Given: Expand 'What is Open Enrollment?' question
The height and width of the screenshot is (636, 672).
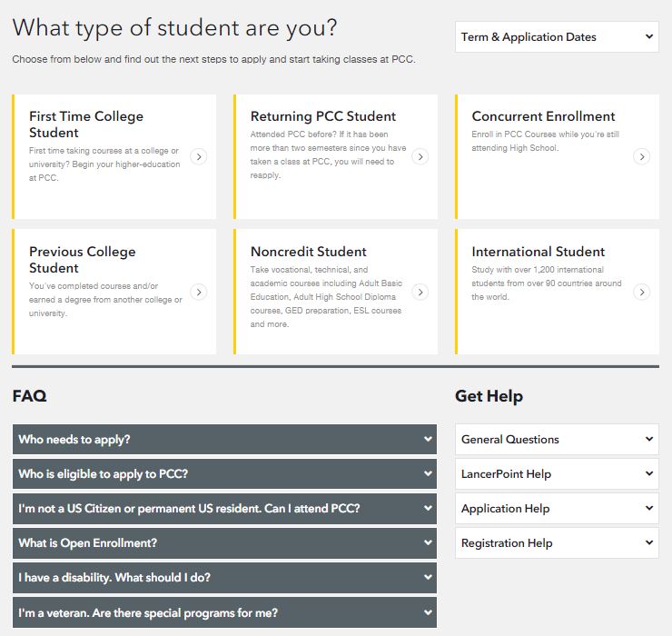Looking at the screenshot, I should click(x=224, y=543).
